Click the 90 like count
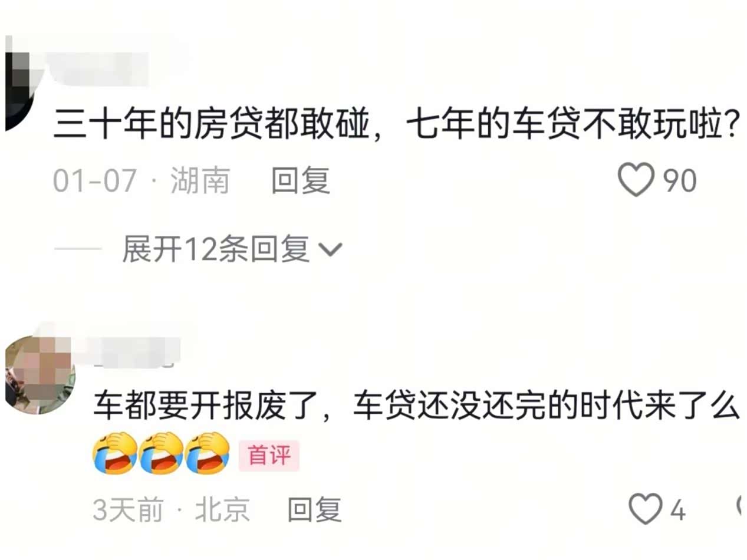This screenshot has height=560, width=747. pos(680,180)
